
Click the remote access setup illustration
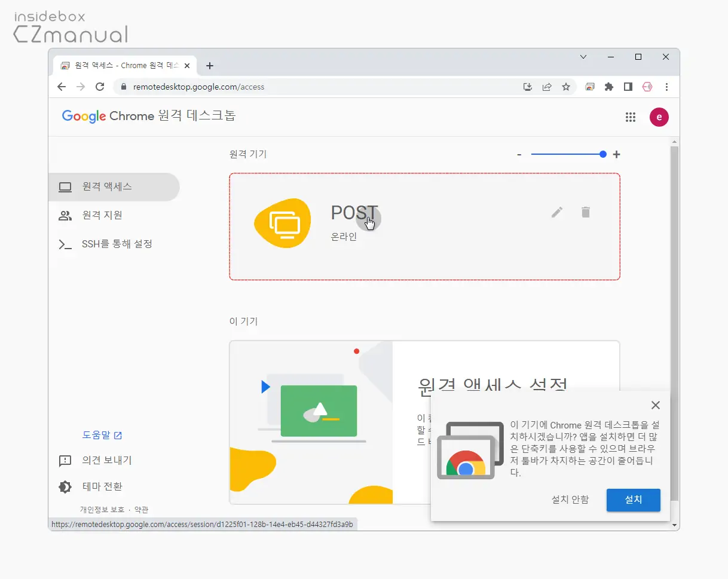click(311, 422)
